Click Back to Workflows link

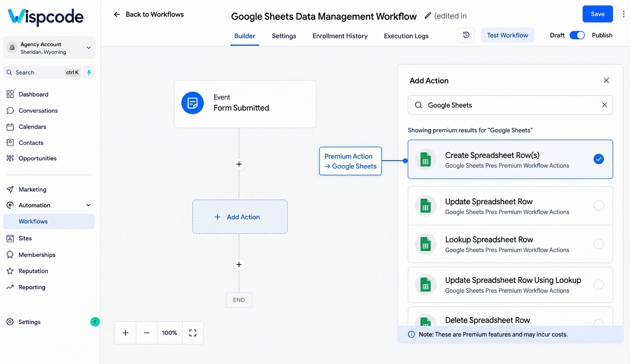[x=155, y=14]
